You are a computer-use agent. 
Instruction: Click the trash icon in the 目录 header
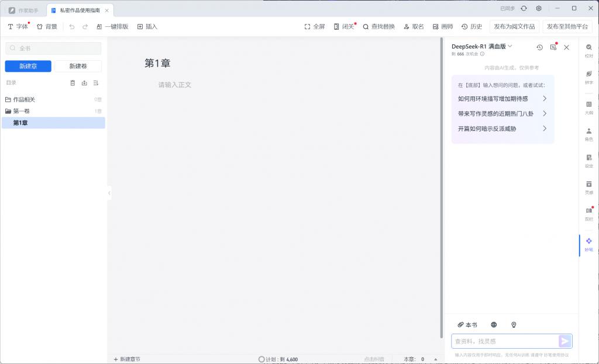pos(73,83)
